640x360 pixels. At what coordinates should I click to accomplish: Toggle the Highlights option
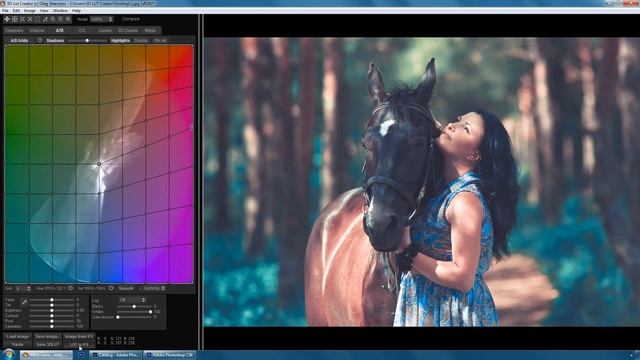point(120,41)
